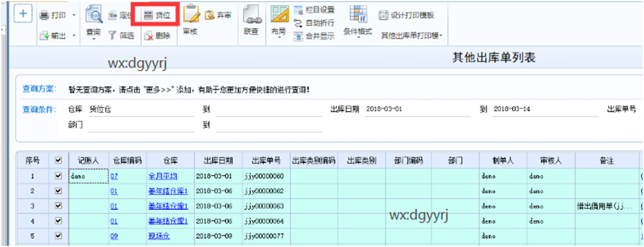Uncheck the checkbox for row 5
Viewport: 644px width, 247px height.
tap(58, 236)
